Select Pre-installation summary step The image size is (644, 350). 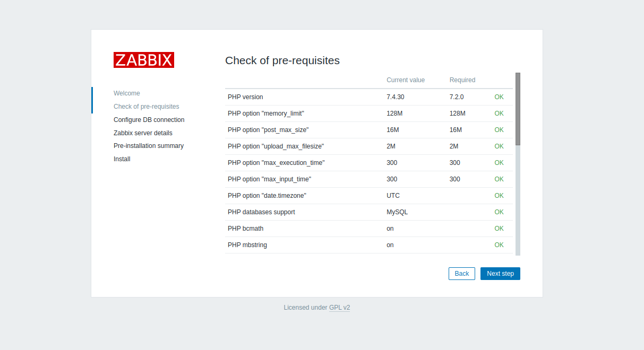tap(149, 146)
